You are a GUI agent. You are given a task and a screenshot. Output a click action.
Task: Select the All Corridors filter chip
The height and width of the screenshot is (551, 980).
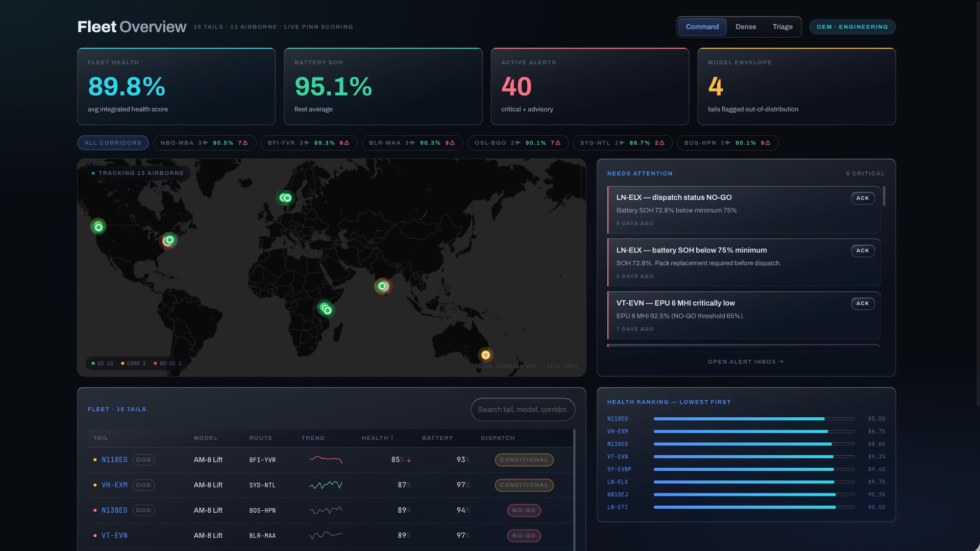point(113,143)
